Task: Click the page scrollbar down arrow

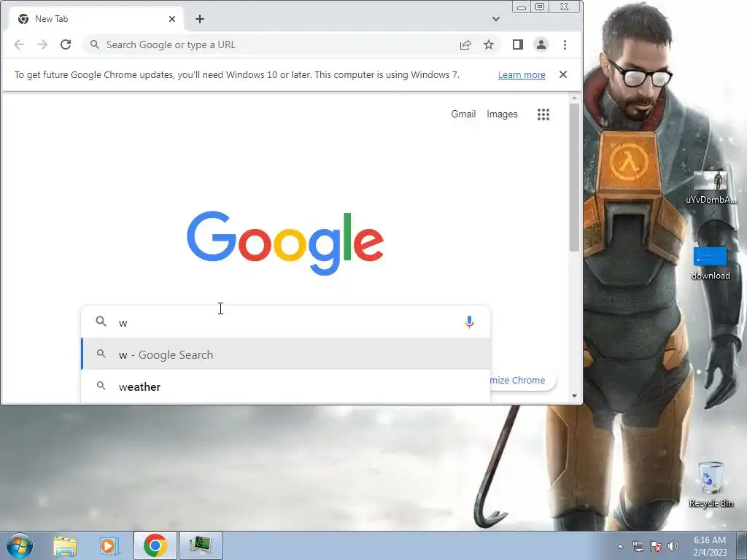Action: click(574, 396)
